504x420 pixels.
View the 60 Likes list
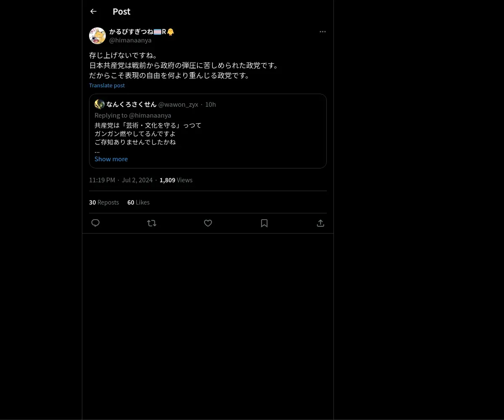pyautogui.click(x=138, y=202)
